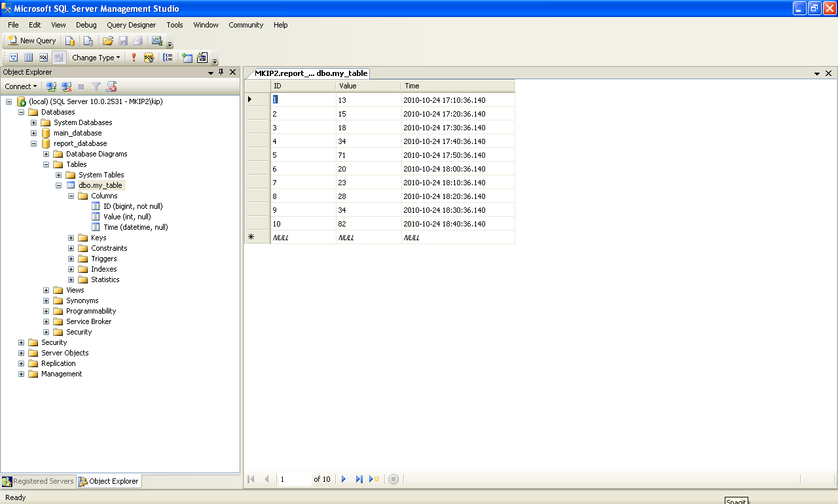Open the Activity Monitor icon
Image resolution: width=838 pixels, height=504 pixels.
click(x=157, y=41)
